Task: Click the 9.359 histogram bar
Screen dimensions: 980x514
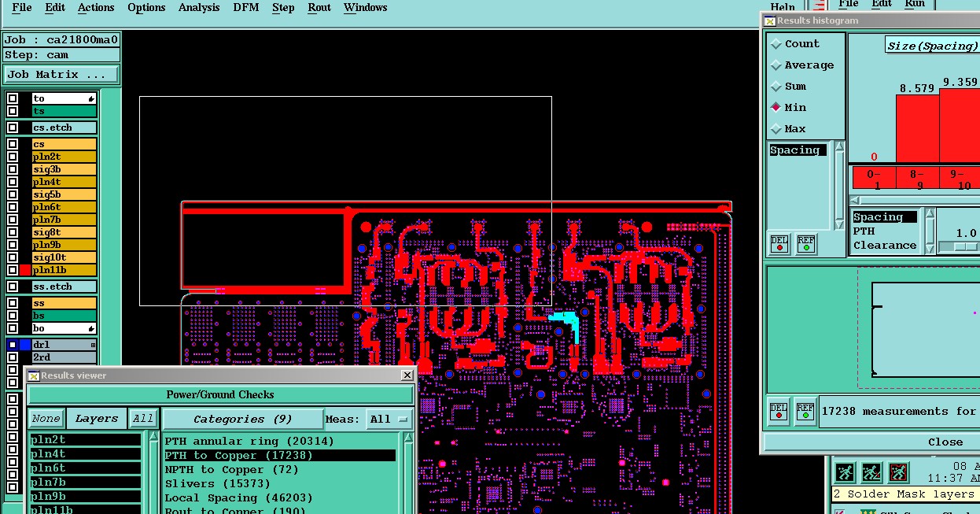Action: (x=960, y=126)
